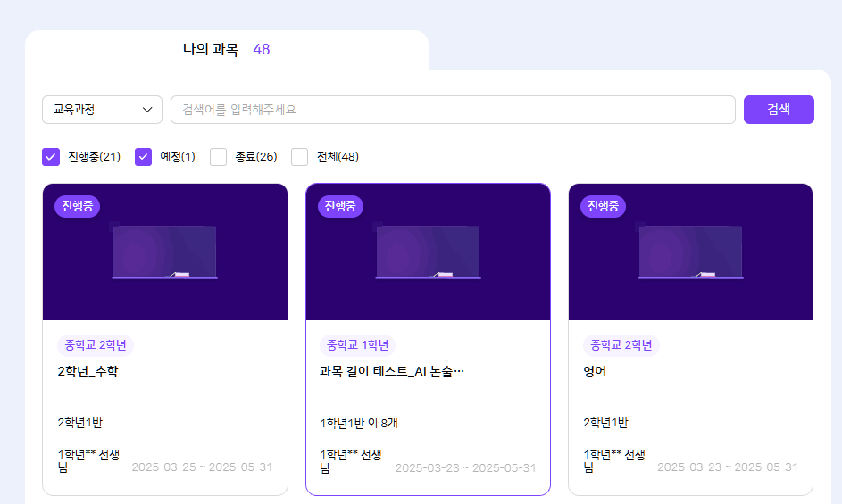This screenshot has height=504, width=842.
Task: Select the 나의 과목 tab
Action: [211, 50]
